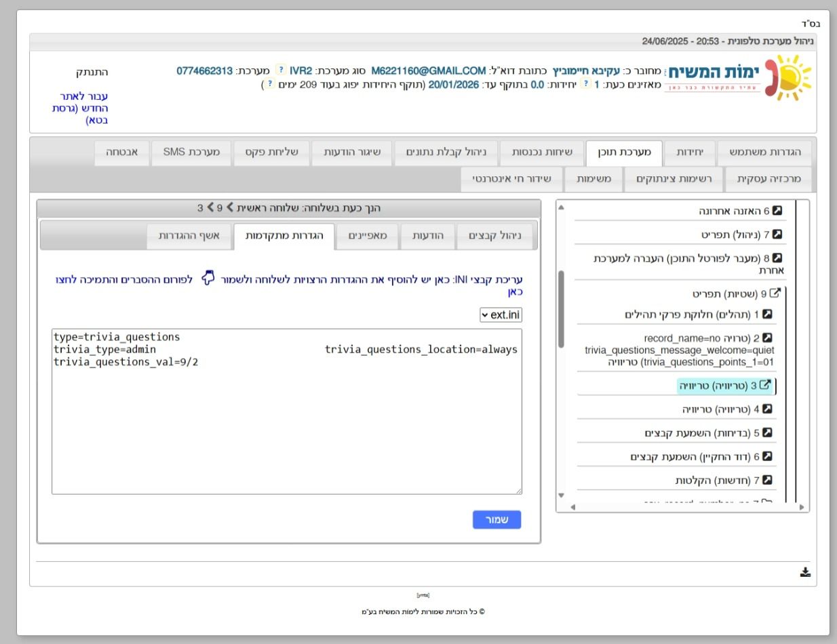Switch to ניהול קבצים sub-tab
Image resolution: width=837 pixels, height=644 pixels.
pos(495,236)
